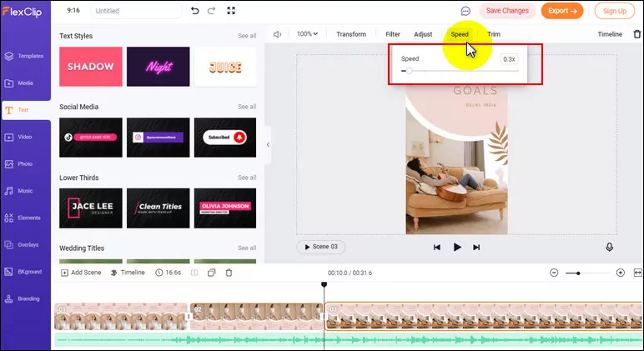
Task: Toggle the Speed menu
Action: [x=459, y=34]
